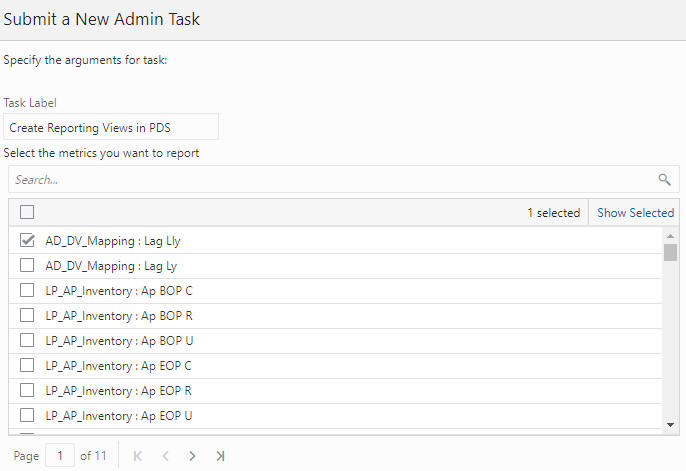Screen dimensions: 686x471
Task: Check LP_AP_Inventory : Ap BOP U
Action: [x=27, y=340]
